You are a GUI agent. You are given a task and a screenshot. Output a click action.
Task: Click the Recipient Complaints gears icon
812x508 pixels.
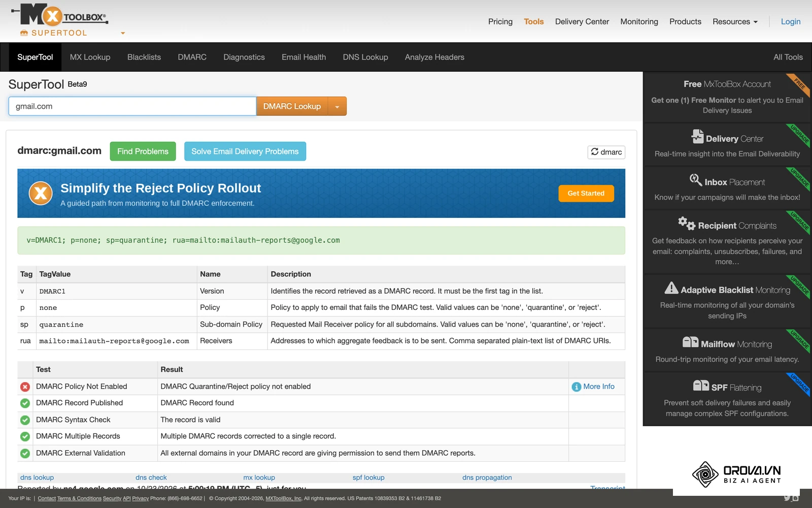tap(687, 223)
